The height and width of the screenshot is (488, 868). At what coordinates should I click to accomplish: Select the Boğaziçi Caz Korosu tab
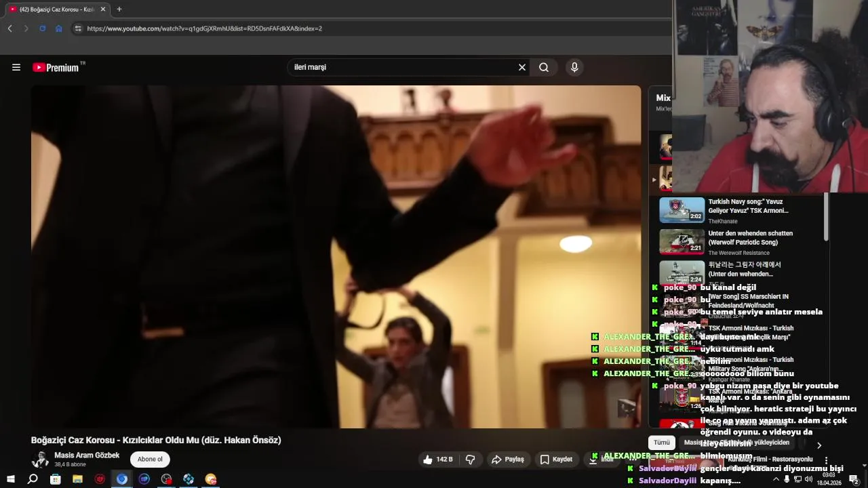point(56,9)
